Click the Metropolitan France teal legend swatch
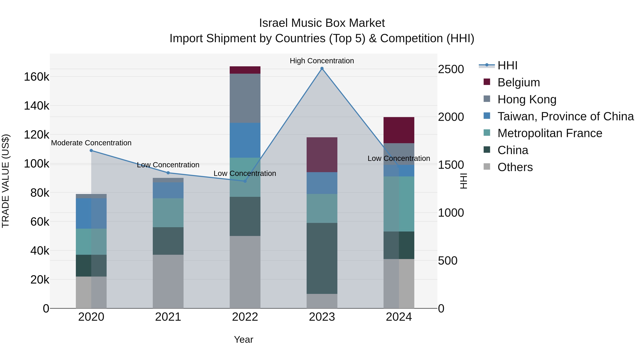644x362 pixels. (x=487, y=133)
